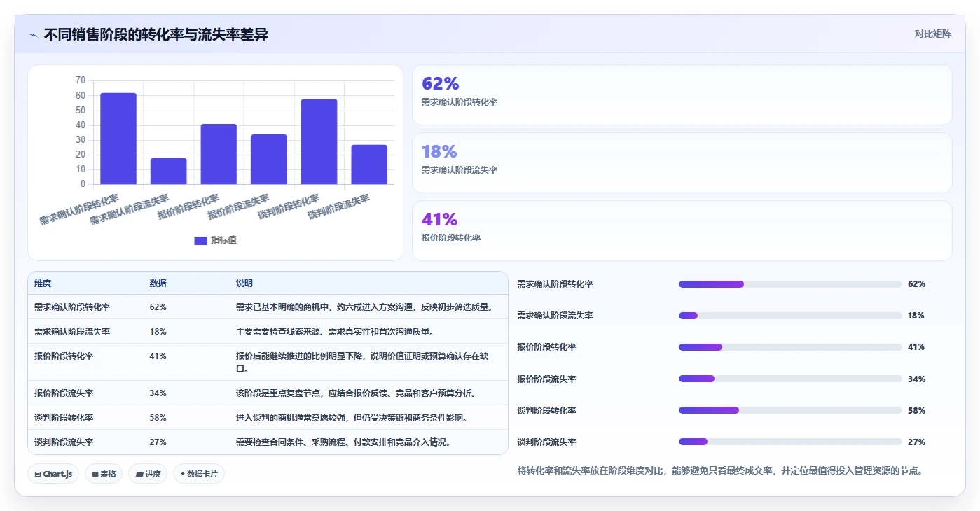Viewport: 980px width, 511px height.
Task: Click the description starting 该阶段是重点复盘节点
Action: click(x=356, y=393)
